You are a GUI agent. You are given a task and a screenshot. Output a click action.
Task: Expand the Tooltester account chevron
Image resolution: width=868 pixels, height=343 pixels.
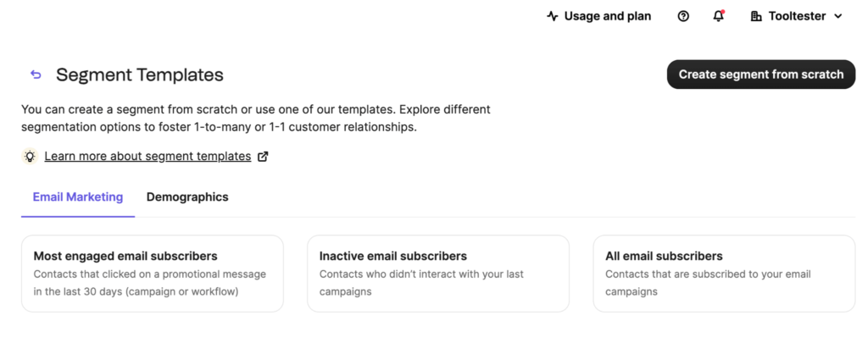point(838,16)
